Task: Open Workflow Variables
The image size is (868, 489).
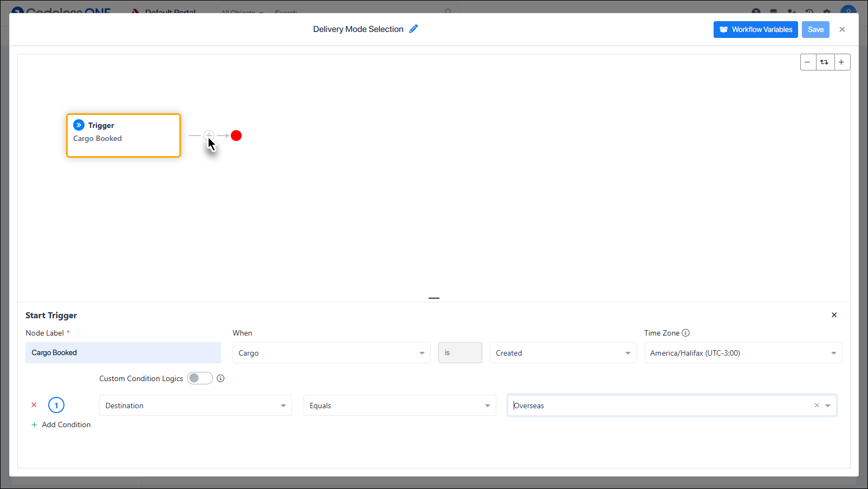Action: (x=755, y=29)
